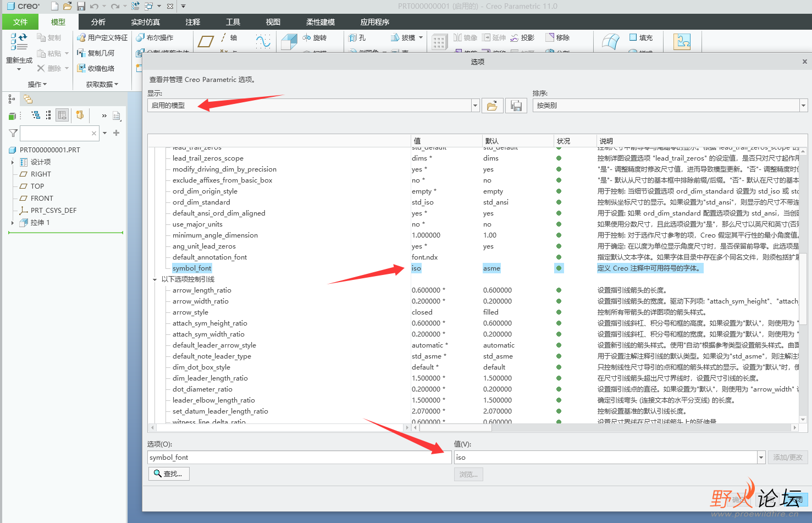Collapse the 以下选项控制引线 category group
Image resolution: width=812 pixels, height=523 pixels.
click(155, 279)
